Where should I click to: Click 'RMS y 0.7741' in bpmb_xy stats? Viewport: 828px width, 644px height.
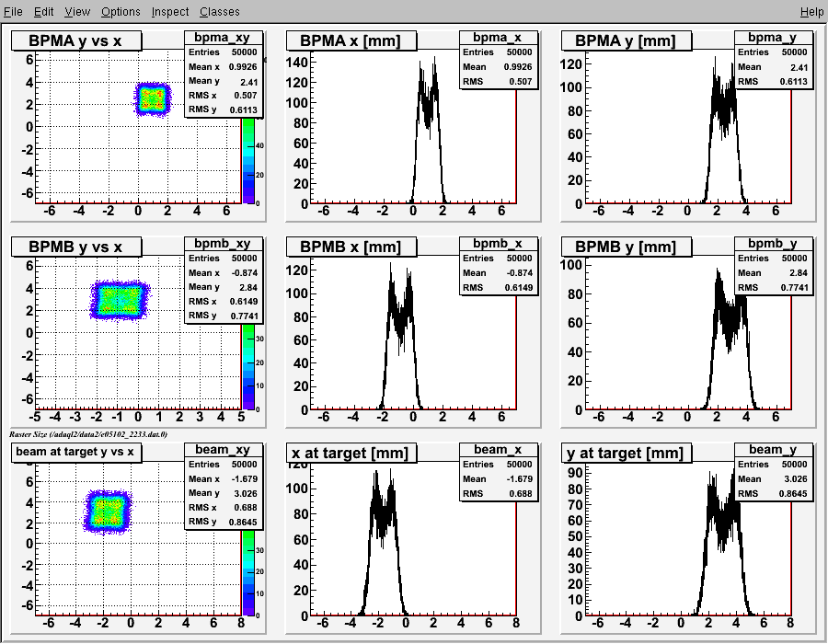coord(223,316)
